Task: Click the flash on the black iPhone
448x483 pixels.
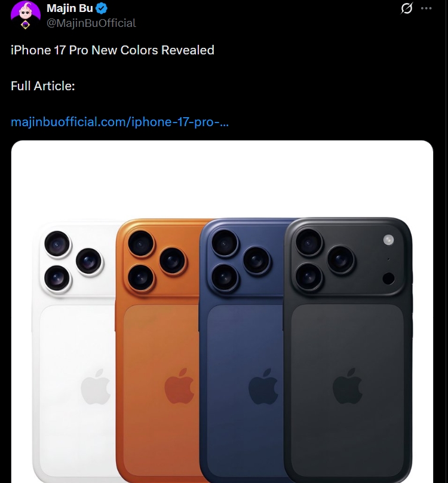Action: click(388, 240)
